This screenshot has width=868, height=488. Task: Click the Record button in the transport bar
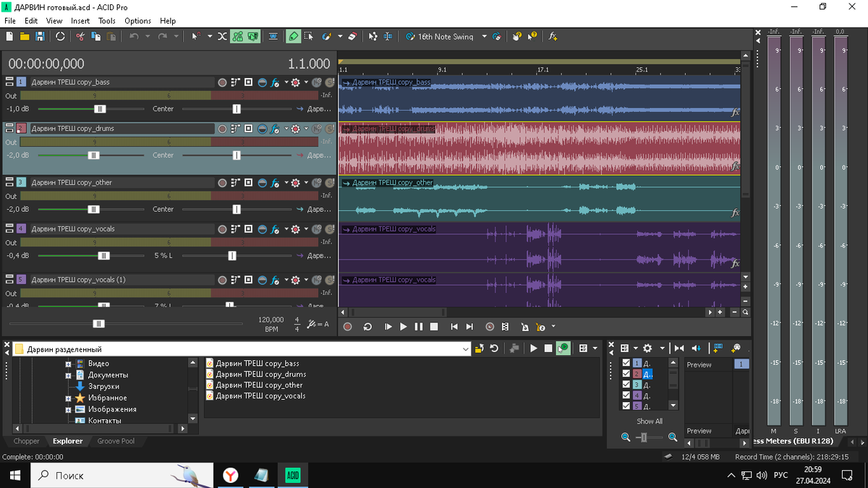coord(347,327)
